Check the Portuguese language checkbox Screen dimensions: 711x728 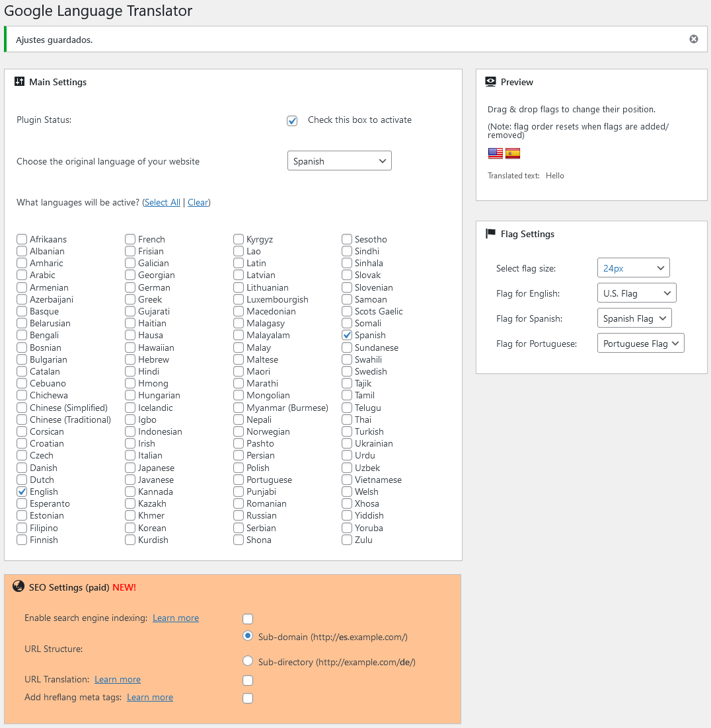[x=239, y=480]
